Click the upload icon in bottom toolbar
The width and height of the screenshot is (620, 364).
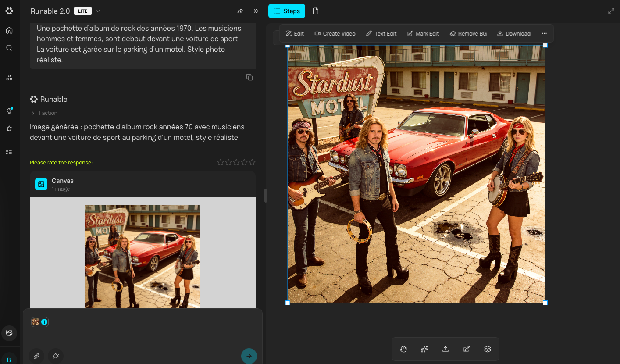coord(445,349)
